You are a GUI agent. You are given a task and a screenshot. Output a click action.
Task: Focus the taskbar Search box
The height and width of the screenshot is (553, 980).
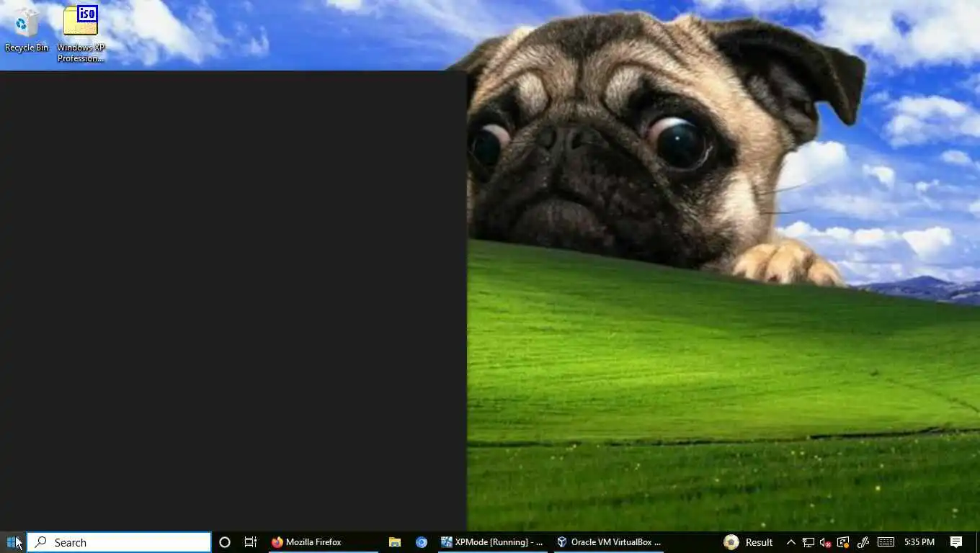(x=119, y=542)
